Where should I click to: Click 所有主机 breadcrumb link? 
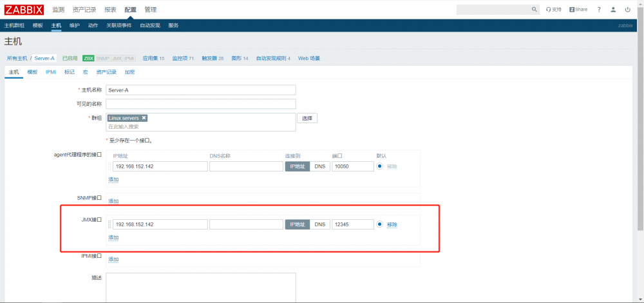[x=17, y=59]
